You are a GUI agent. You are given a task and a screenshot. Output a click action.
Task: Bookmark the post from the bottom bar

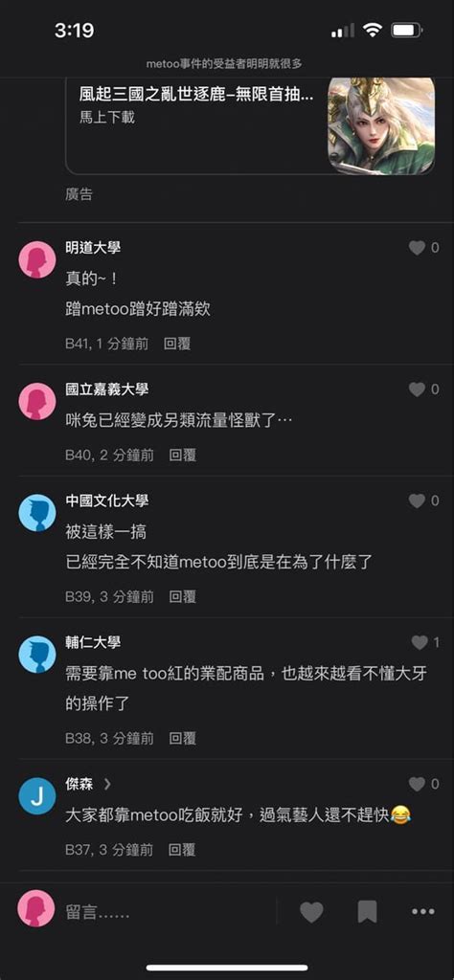[367, 912]
